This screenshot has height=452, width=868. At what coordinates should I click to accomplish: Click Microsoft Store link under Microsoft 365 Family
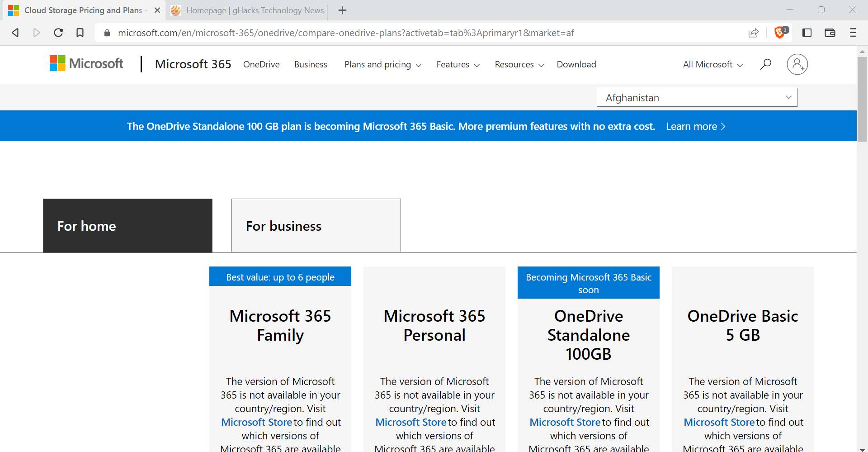click(256, 422)
